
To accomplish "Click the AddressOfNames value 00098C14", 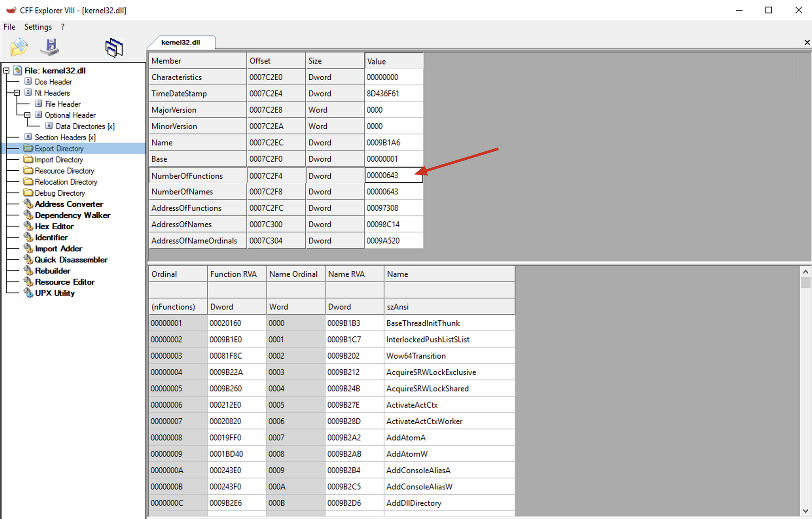I will 394,224.
